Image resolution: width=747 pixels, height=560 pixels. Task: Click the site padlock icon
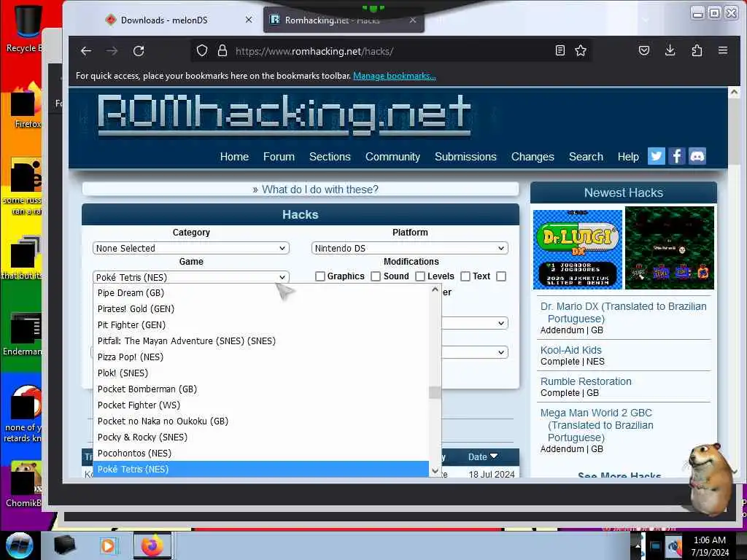(222, 51)
